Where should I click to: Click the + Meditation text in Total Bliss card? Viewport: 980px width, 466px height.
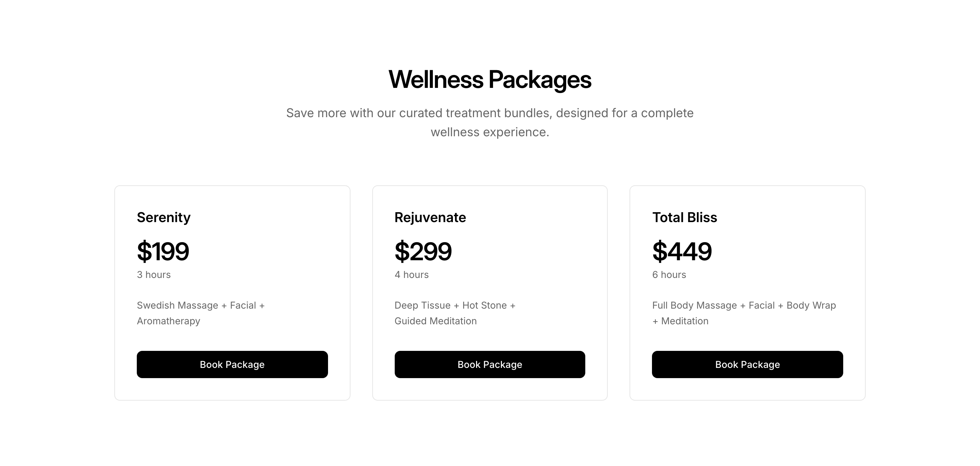(680, 321)
